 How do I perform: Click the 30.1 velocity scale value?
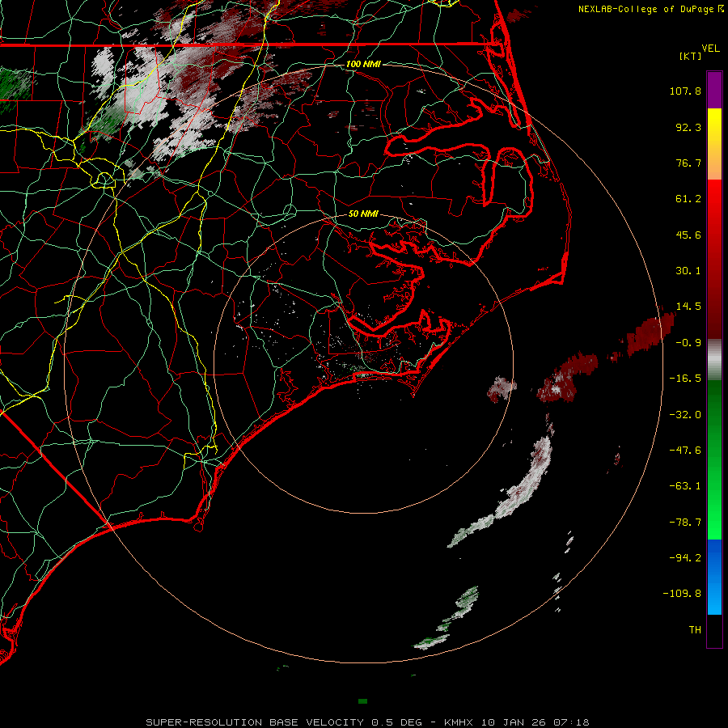click(x=688, y=271)
